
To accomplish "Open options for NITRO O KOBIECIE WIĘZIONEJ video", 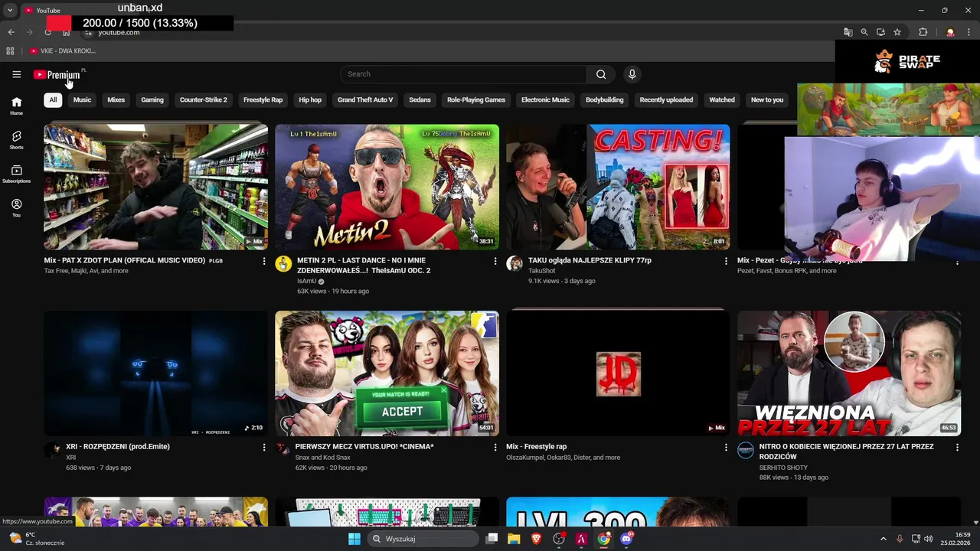I will (x=957, y=447).
